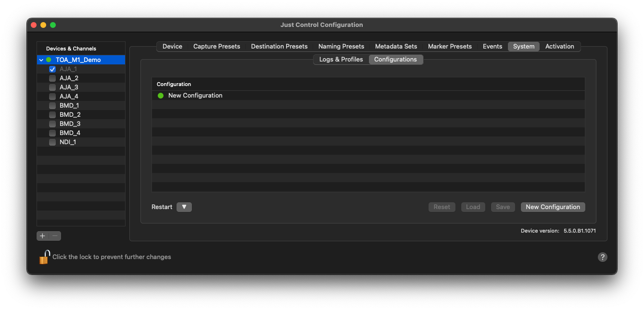Open the Marker Presets tab

tap(450, 47)
